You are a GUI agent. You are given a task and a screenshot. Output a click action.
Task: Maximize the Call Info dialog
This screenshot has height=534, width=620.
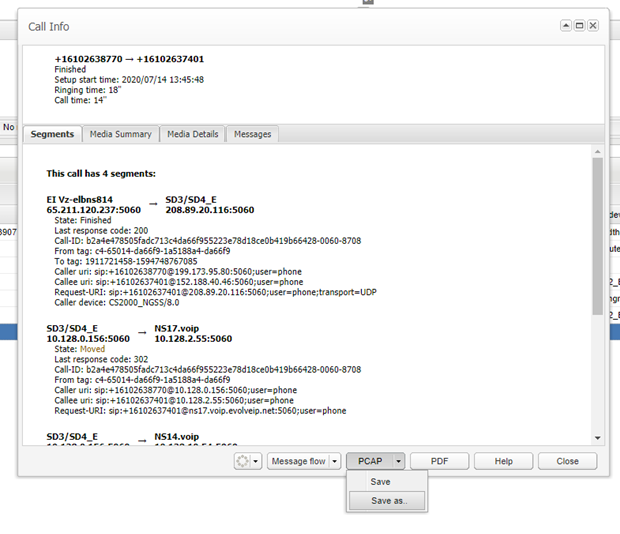pyautogui.click(x=579, y=25)
